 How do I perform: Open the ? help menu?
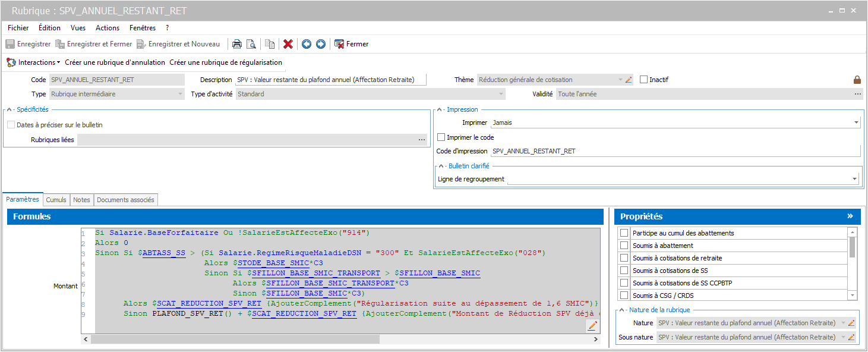[168, 28]
